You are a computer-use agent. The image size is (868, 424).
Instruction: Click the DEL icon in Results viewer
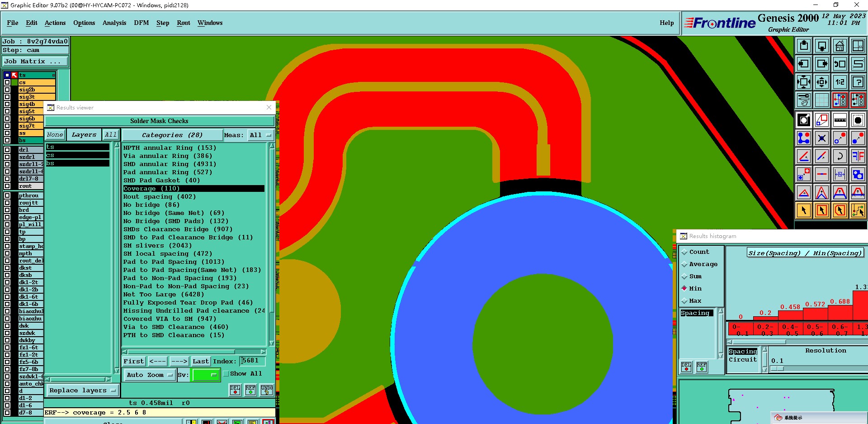click(x=235, y=390)
